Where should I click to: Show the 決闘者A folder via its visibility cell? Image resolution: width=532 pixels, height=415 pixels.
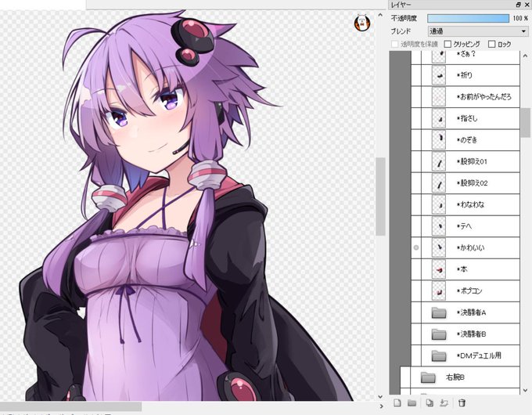[416, 312]
